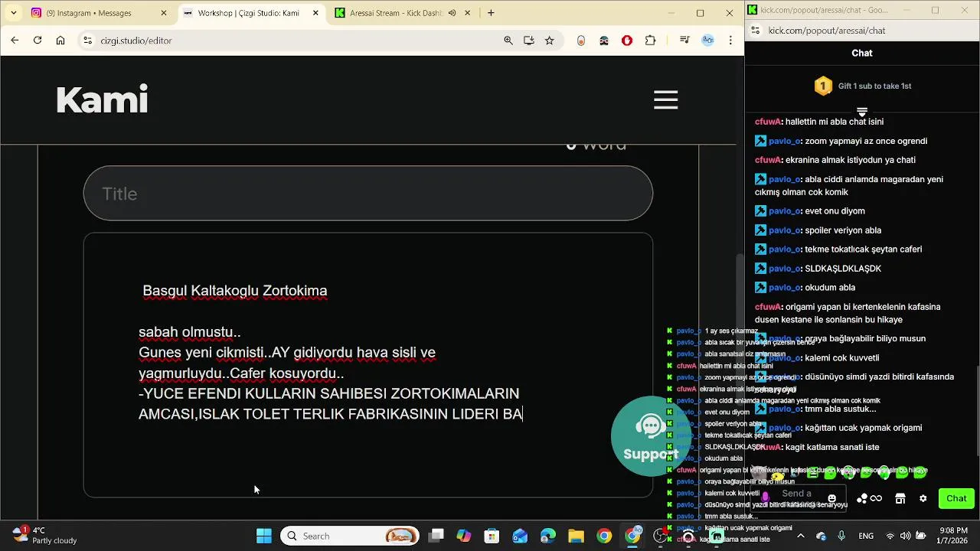Image resolution: width=980 pixels, height=551 pixels.
Task: Show hidden system tray icons
Action: (801, 536)
